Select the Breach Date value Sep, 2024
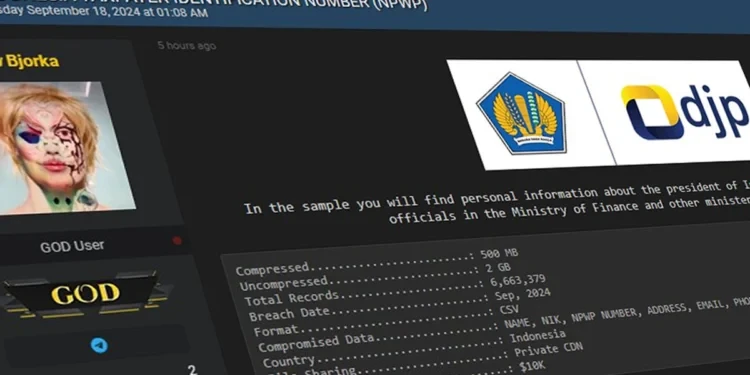750x375 pixels. click(522, 294)
